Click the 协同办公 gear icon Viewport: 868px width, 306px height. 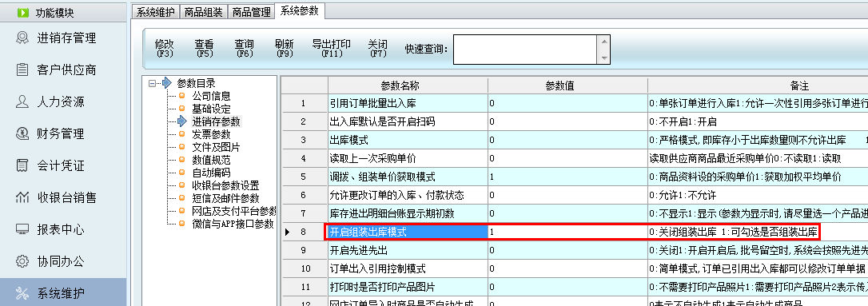click(22, 261)
